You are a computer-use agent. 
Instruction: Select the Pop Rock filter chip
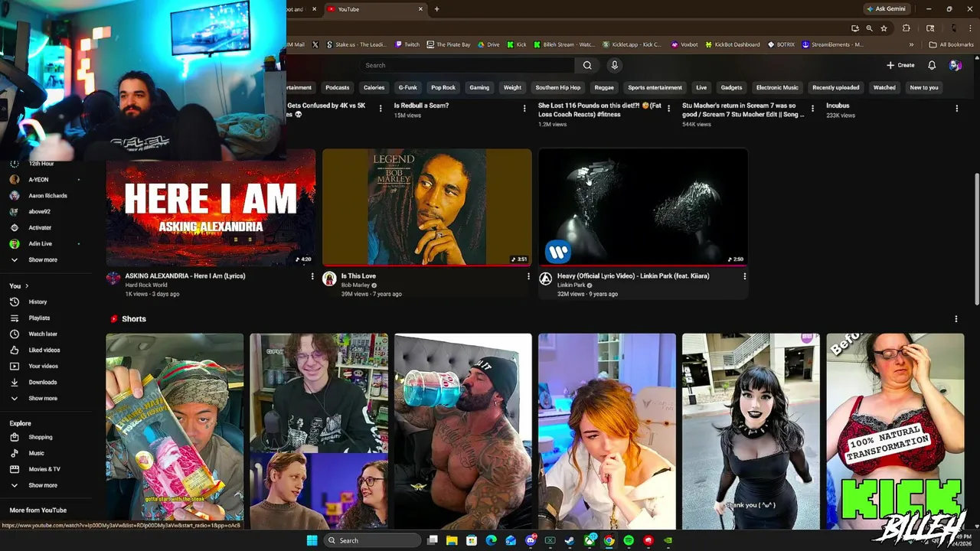click(443, 87)
